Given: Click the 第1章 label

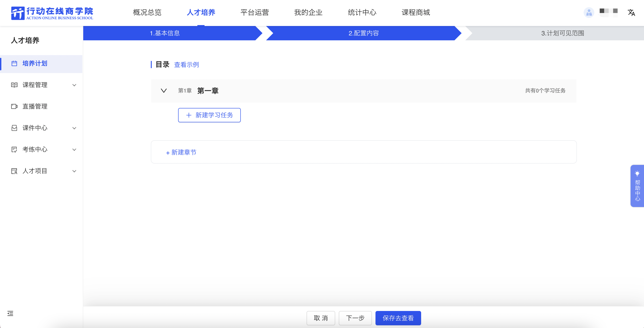Looking at the screenshot, I should 185,91.
